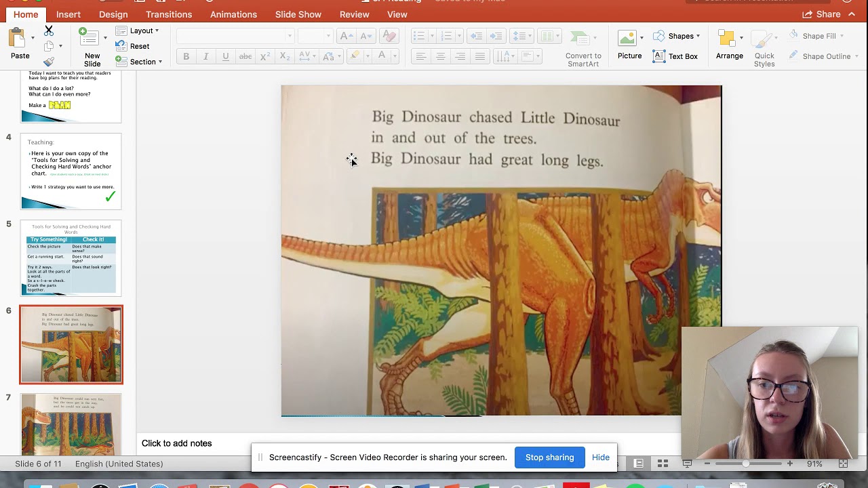Click the Fit slide to window icon
This screenshot has width=868, height=488.
(843, 464)
